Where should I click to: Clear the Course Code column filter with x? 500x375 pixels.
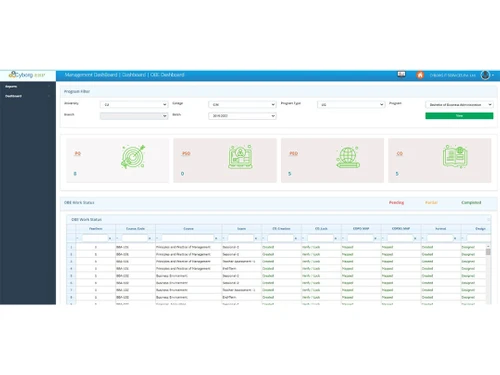pos(150,238)
